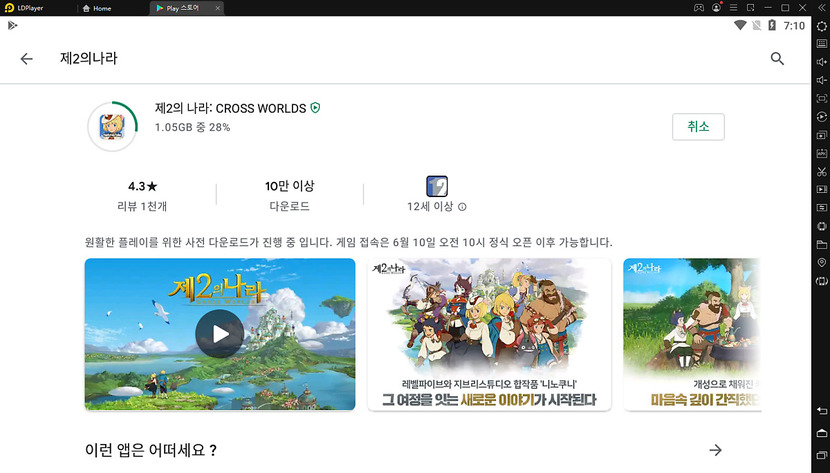Image resolution: width=830 pixels, height=473 pixels.
Task: Start video recorder from sidebar
Action: 822,189
